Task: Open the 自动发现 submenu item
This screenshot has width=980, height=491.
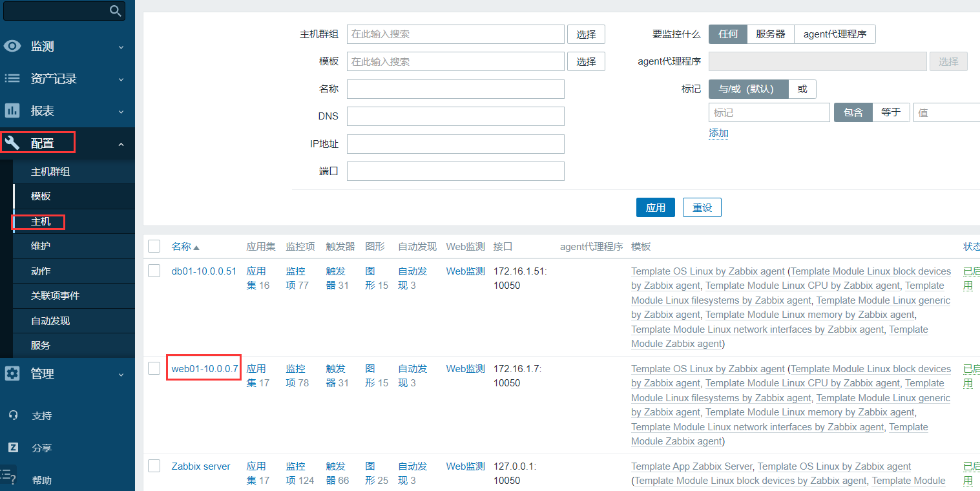Action: 50,320
